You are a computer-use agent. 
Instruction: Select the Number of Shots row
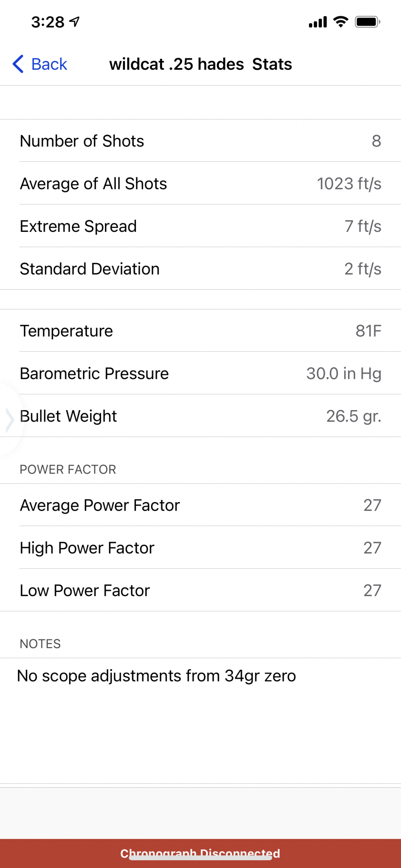click(200, 141)
